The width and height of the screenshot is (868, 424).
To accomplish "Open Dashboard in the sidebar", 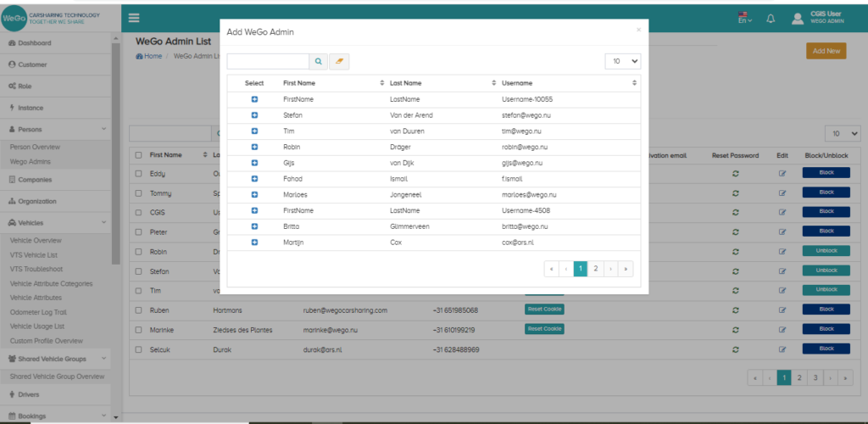I will tap(35, 42).
